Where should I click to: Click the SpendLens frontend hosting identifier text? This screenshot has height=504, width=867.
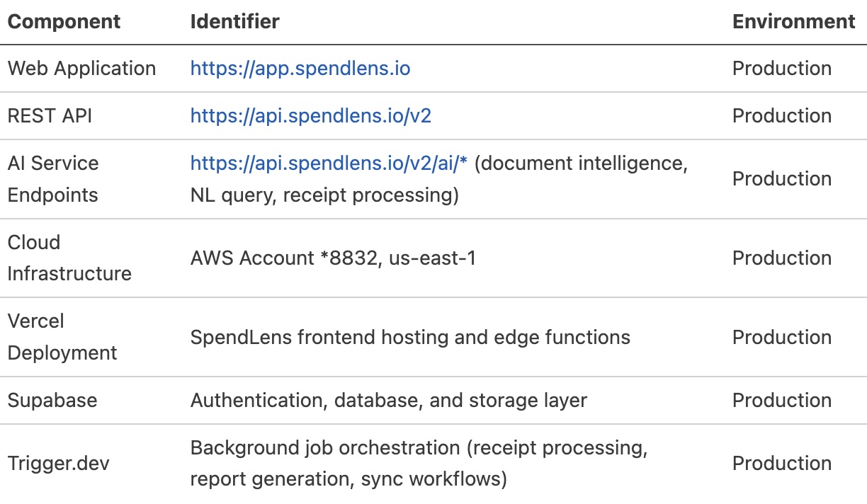(410, 338)
